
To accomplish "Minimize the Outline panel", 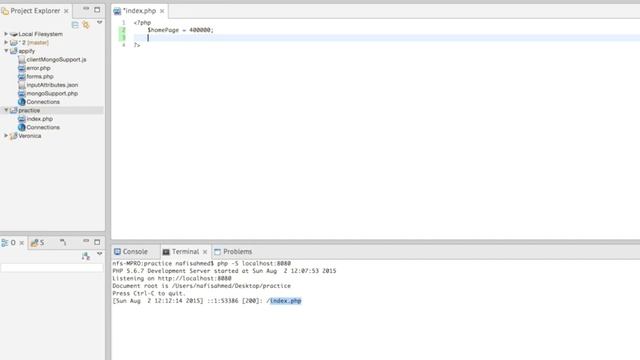I will click(86, 241).
